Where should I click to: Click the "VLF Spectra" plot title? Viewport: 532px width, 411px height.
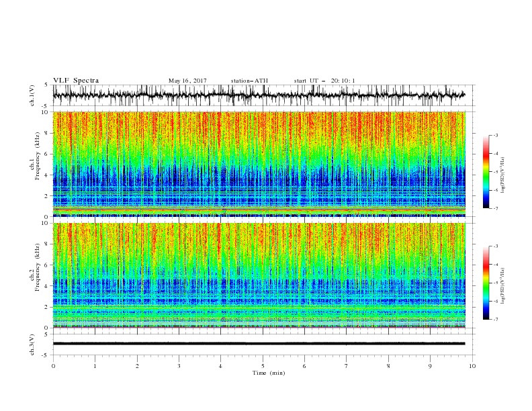pyautogui.click(x=76, y=81)
